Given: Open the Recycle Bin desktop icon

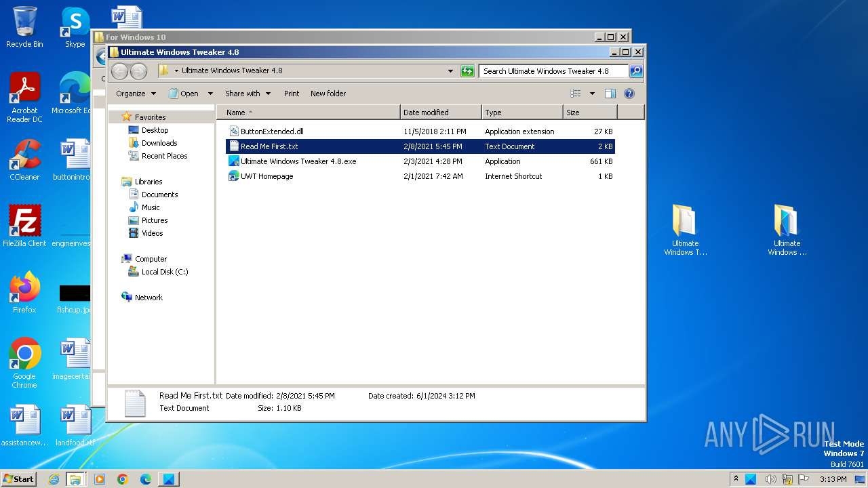Looking at the screenshot, I should (x=24, y=27).
